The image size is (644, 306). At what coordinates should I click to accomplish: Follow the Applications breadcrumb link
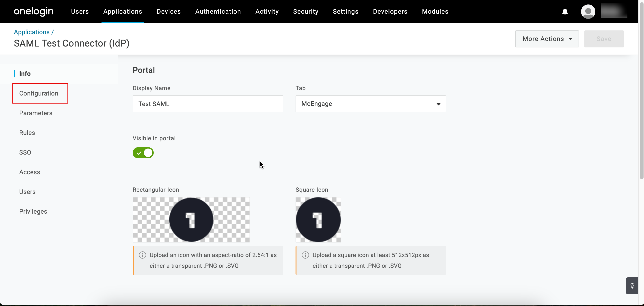click(32, 32)
